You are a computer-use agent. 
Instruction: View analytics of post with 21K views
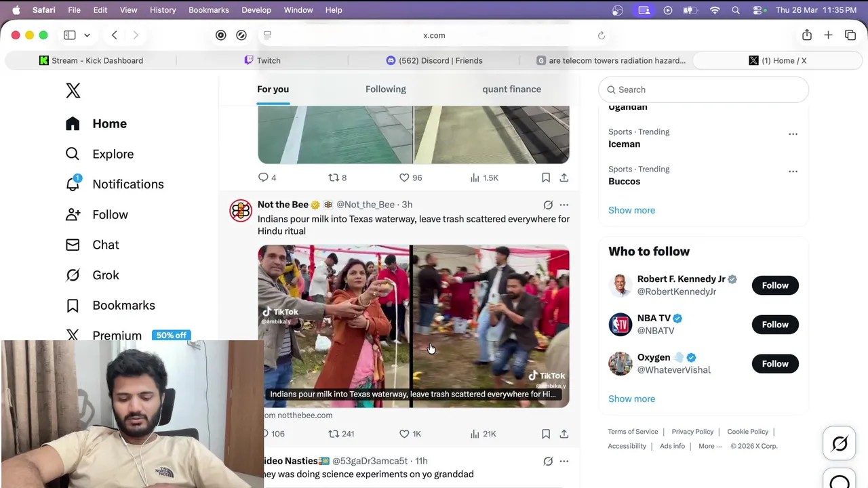(x=484, y=434)
